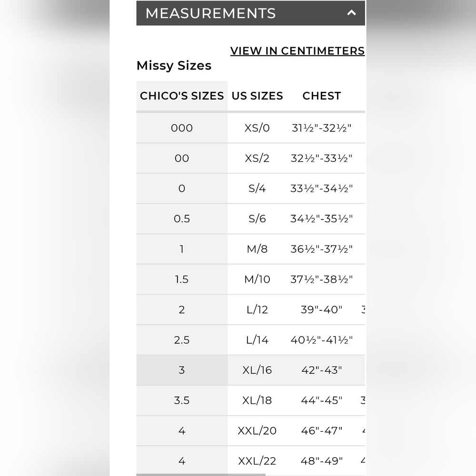
Task: Click the horizontal table scrollbar
Action: point(201,475)
